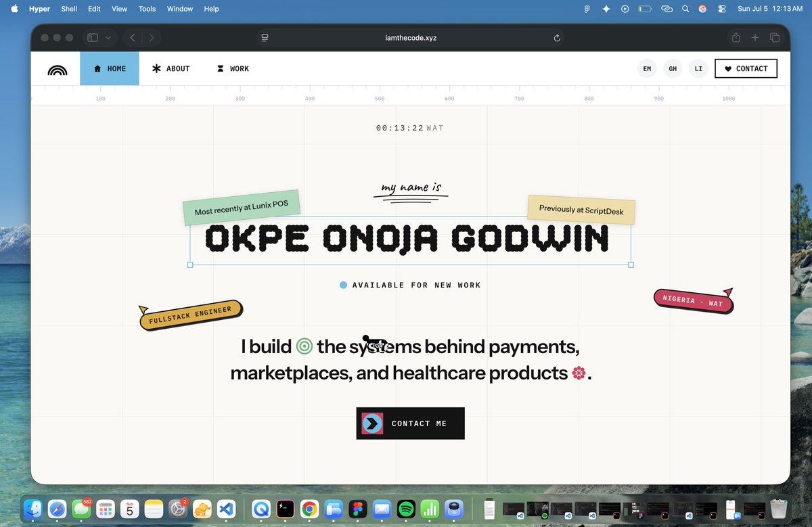812x527 pixels.
Task: Open the Tools menu
Action: pyautogui.click(x=147, y=9)
